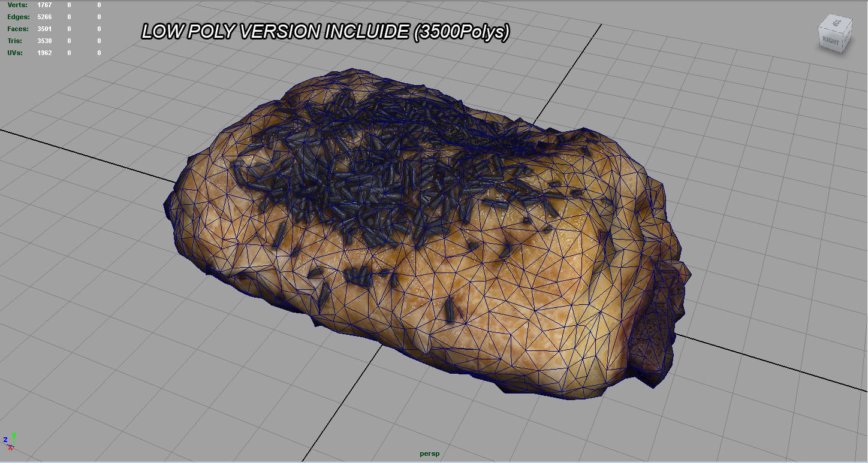
Task: Click the persp camera name label
Action: [x=430, y=453]
